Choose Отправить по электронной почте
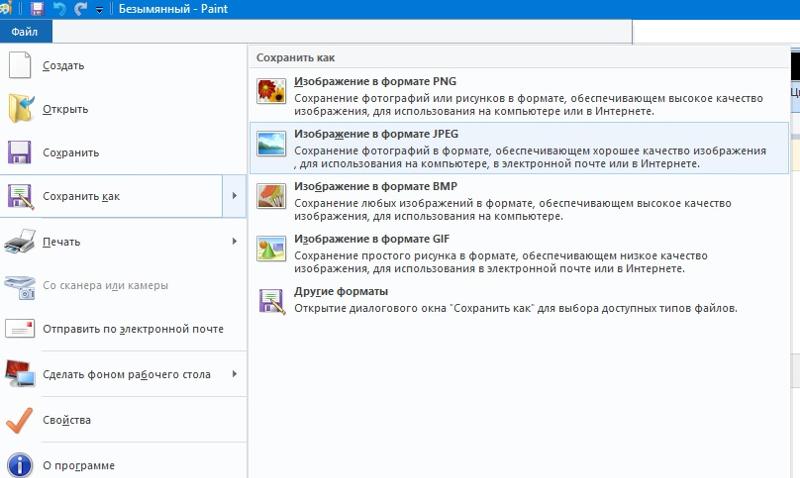The width and height of the screenshot is (800, 478). click(x=123, y=329)
